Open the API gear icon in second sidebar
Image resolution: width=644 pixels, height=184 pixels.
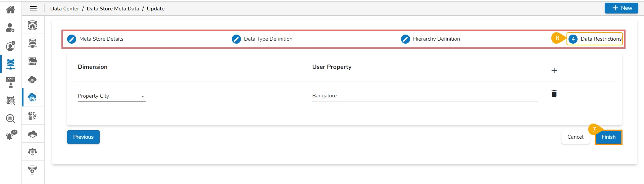33,152
